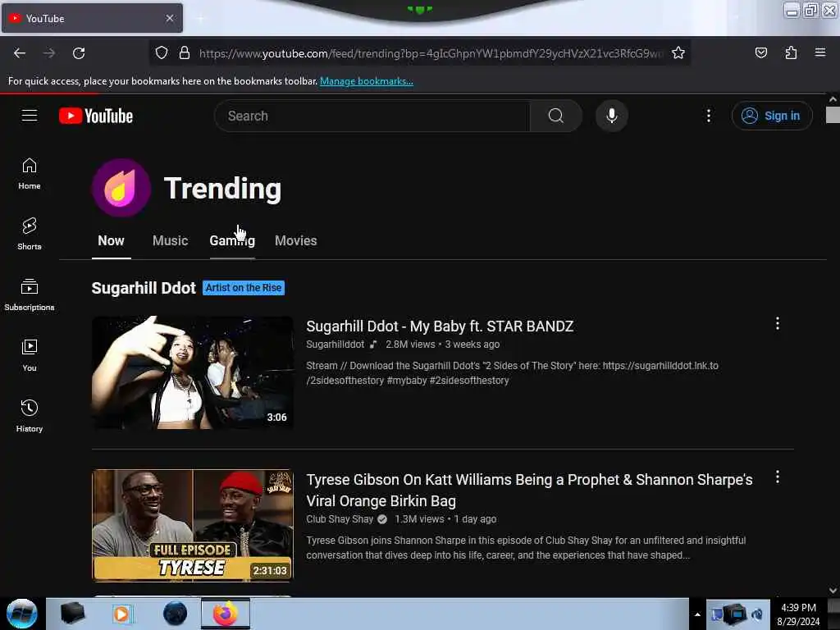Open the YouTube hamburger guide menu
840x630 pixels.
[x=30, y=116]
